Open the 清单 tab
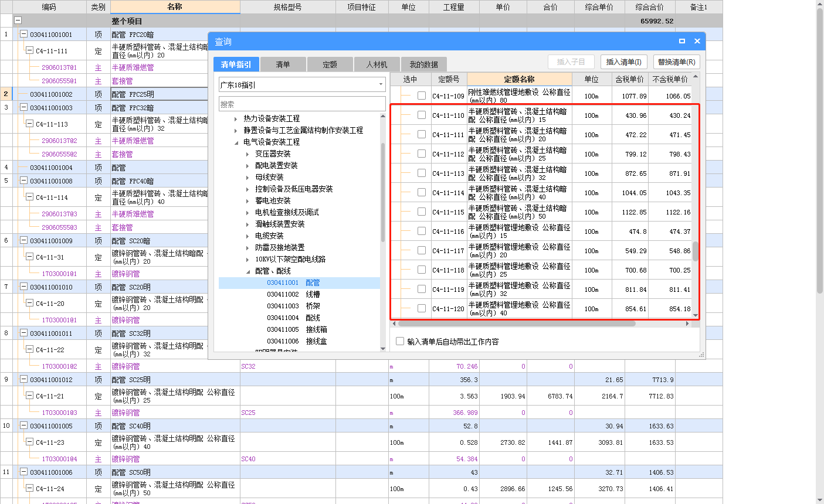The height and width of the screenshot is (504, 824). pos(283,64)
